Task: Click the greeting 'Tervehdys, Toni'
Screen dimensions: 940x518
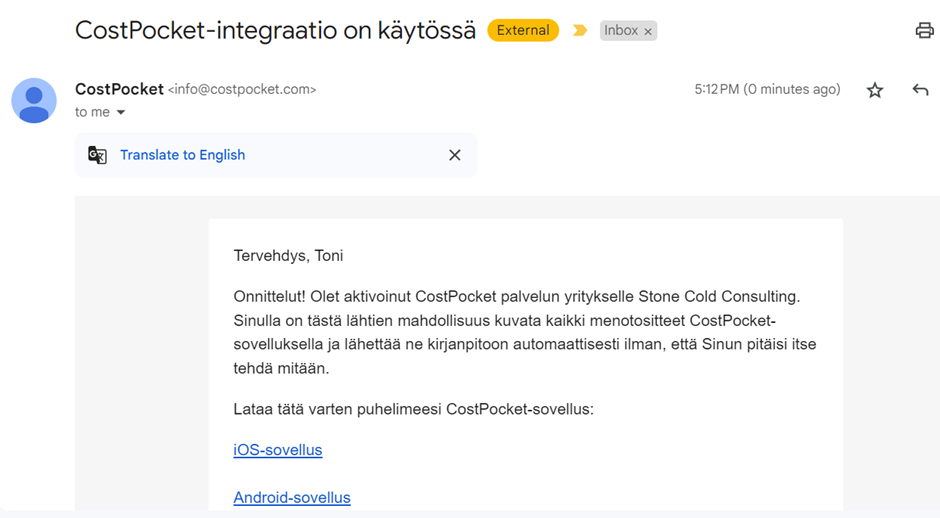Action: [288, 255]
